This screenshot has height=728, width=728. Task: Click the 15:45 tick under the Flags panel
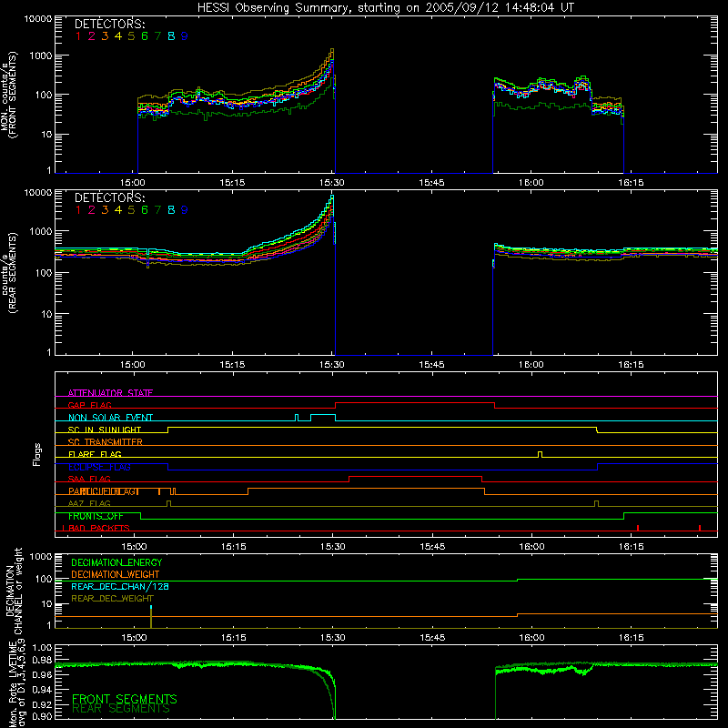pos(432,547)
